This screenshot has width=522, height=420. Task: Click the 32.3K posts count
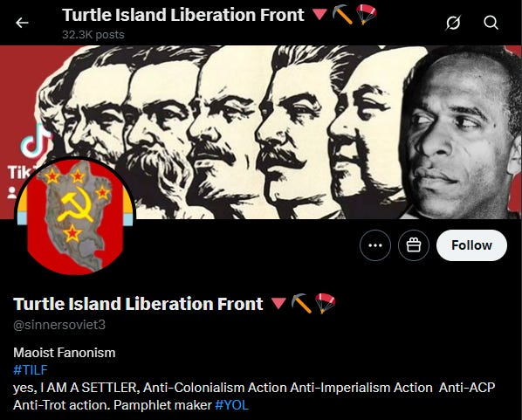(x=93, y=35)
